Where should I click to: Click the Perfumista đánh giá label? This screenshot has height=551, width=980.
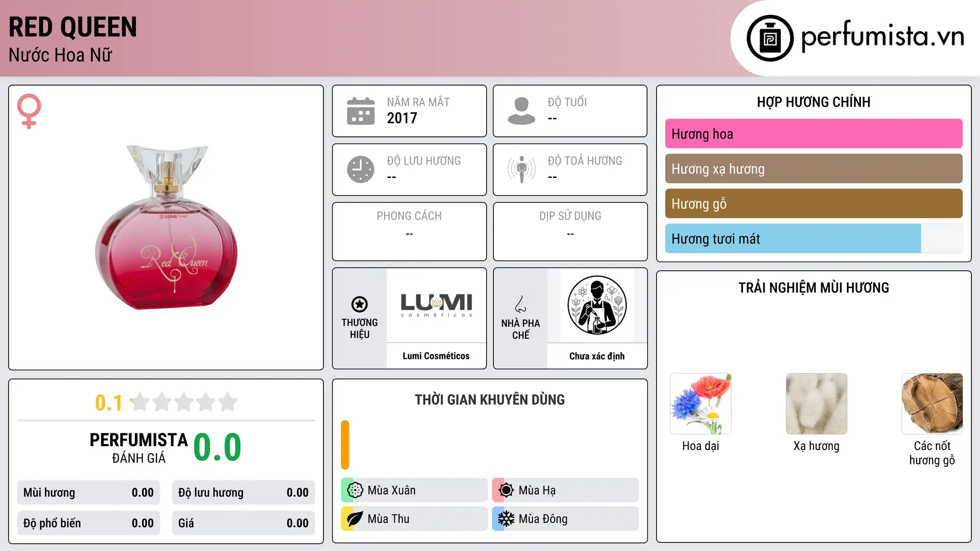coord(139,448)
